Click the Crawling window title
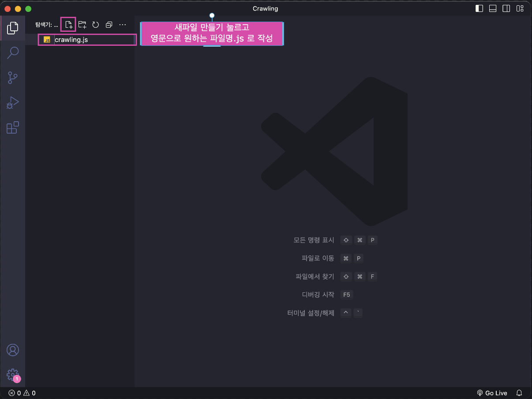This screenshot has width=532, height=399. click(266, 8)
